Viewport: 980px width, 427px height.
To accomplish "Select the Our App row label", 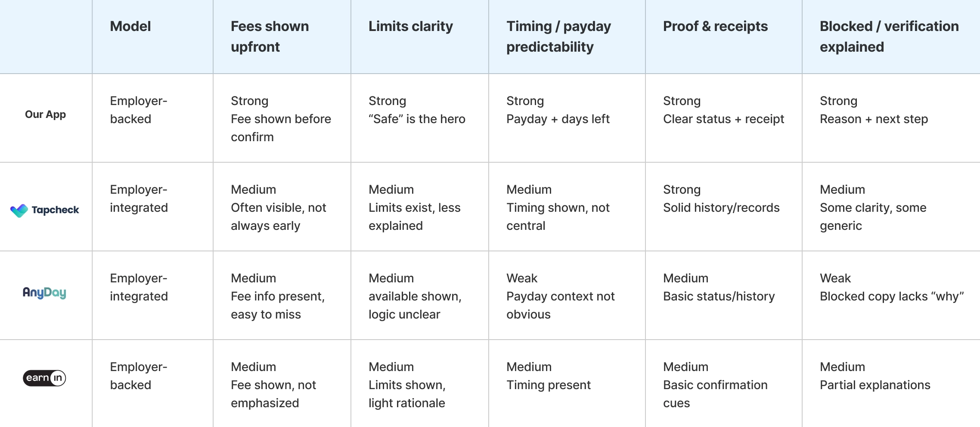I will [x=45, y=114].
